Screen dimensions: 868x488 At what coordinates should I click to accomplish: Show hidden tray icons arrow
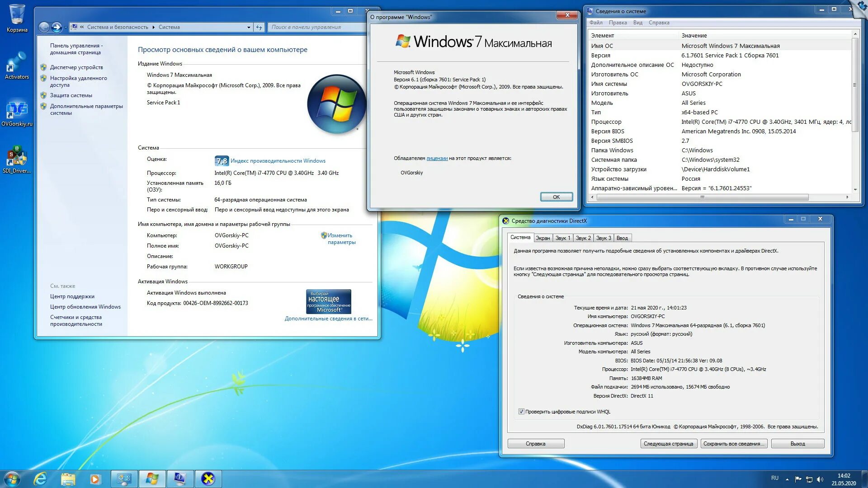click(x=787, y=479)
